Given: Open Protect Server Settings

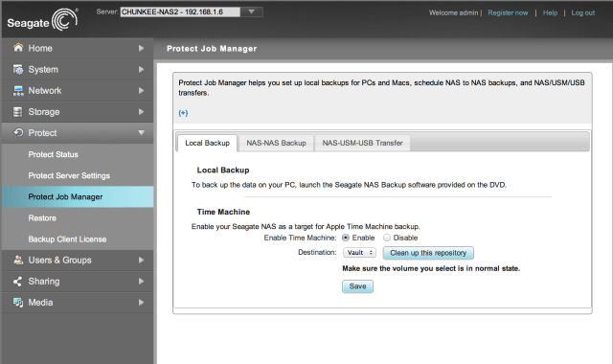Looking at the screenshot, I should [x=69, y=175].
